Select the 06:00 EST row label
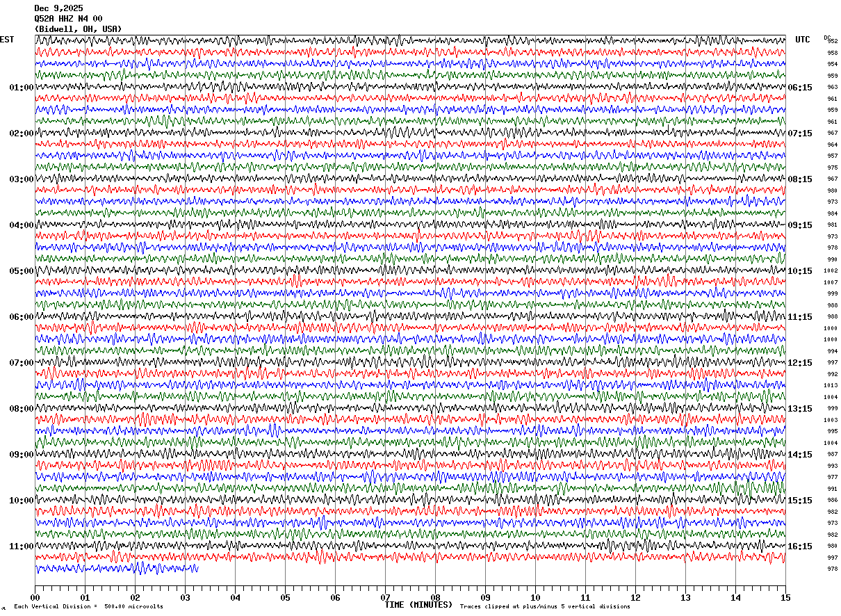 tap(22, 317)
